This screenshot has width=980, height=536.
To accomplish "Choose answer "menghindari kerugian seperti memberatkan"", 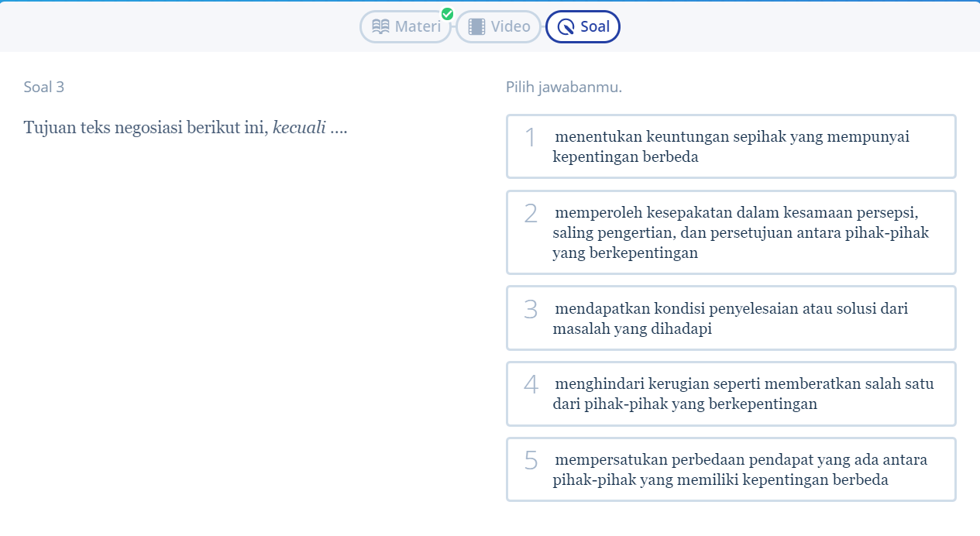I will [742, 393].
